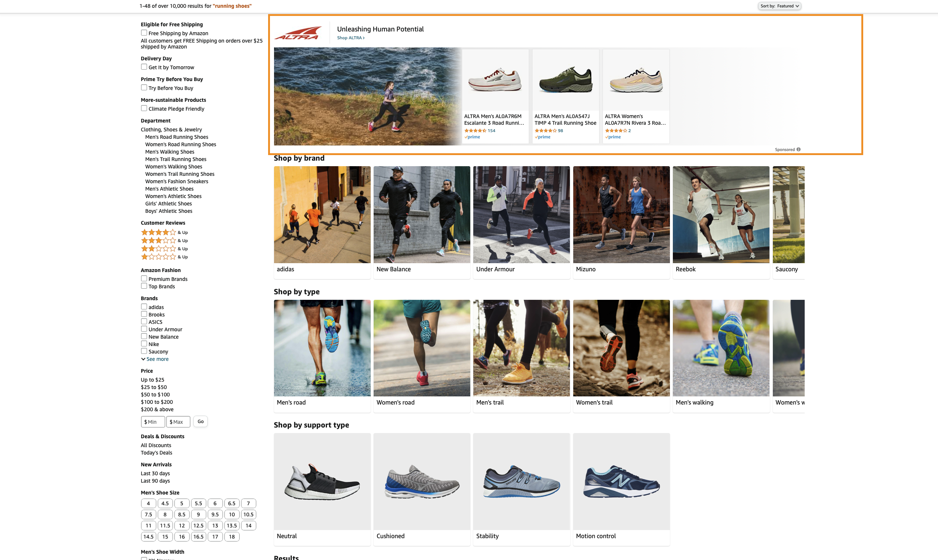Image resolution: width=938 pixels, height=560 pixels.
Task: Open Shop ALTRA link
Action: coord(351,38)
